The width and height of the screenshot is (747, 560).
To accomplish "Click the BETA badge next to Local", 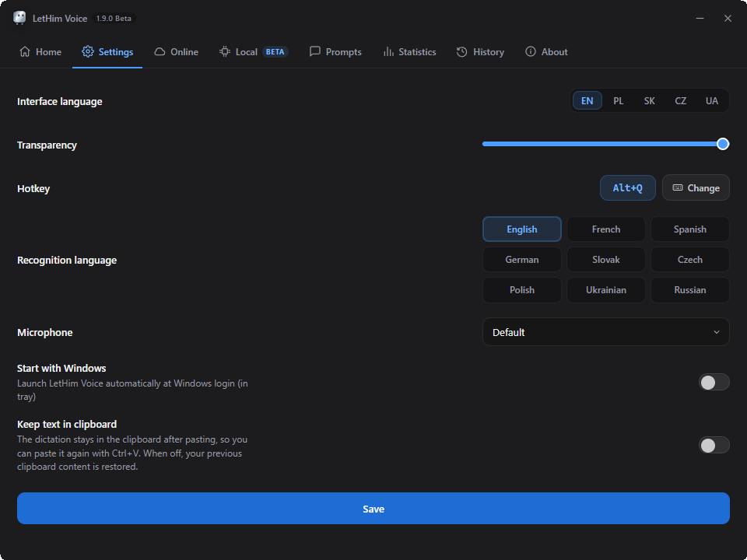I will 275,51.
